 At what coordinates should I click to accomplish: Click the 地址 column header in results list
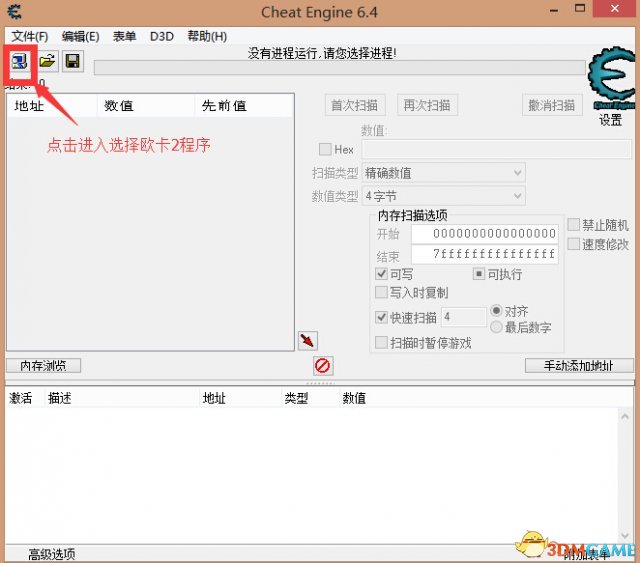pos(30,105)
